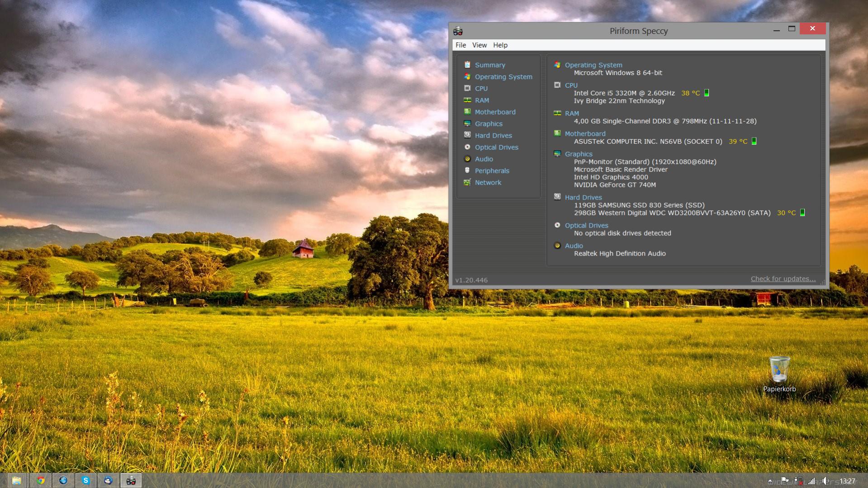Click the Summary clipboard icon in Speccy's sidebar
The height and width of the screenshot is (488, 868).
coord(467,65)
